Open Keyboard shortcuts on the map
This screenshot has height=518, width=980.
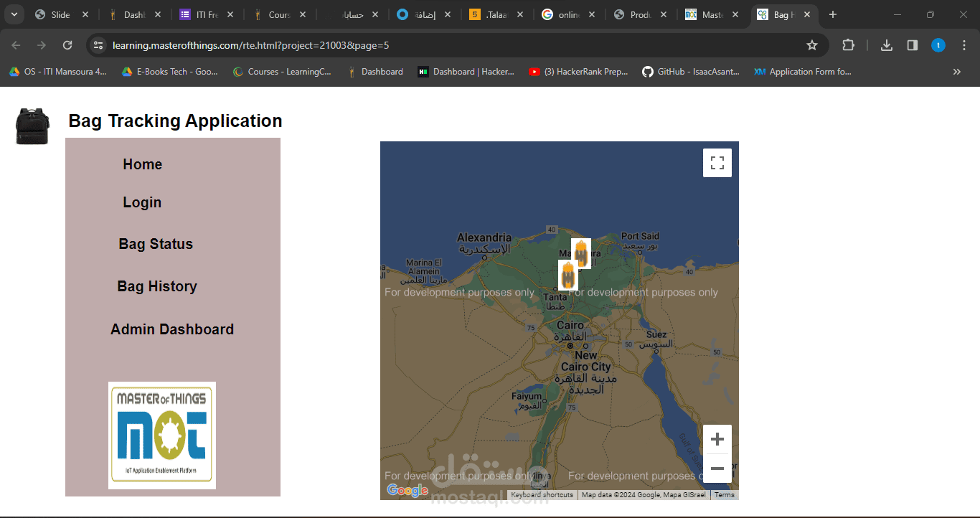pos(542,495)
